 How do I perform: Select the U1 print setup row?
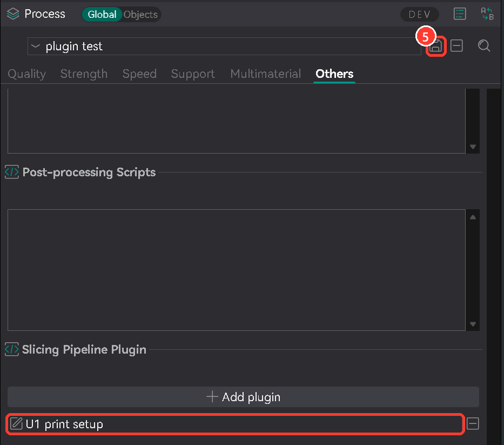(x=235, y=424)
